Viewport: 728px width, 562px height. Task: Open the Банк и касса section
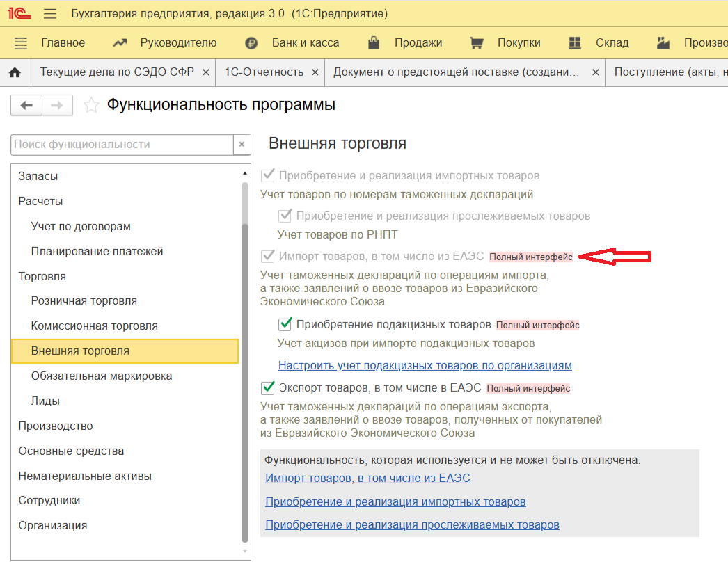[x=306, y=42]
